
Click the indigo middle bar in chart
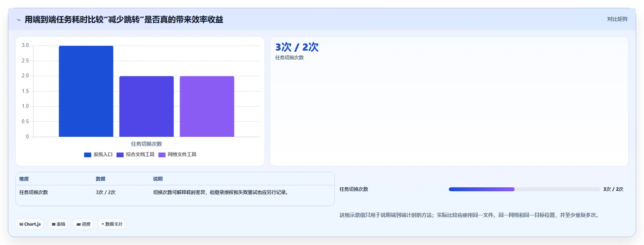click(146, 106)
